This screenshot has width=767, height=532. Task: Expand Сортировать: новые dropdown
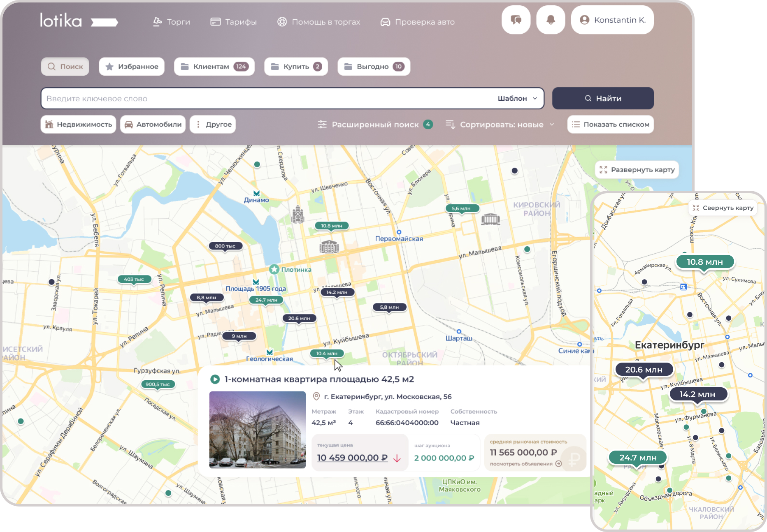coord(500,124)
